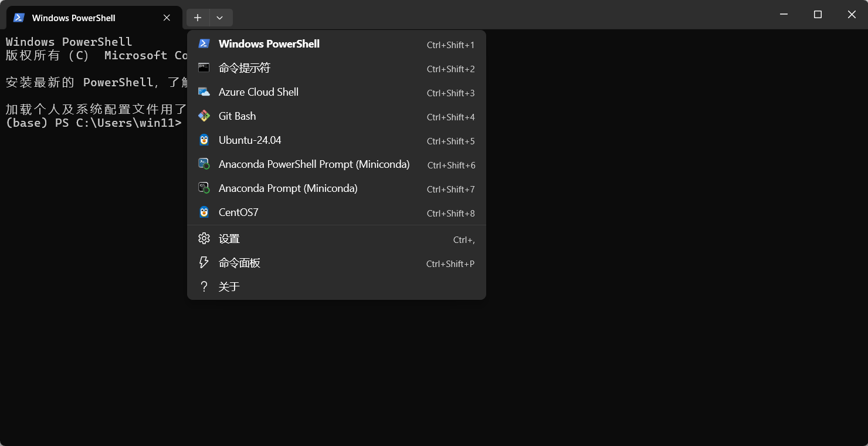Click the Windows PowerShell profile icon in menu
Screen dimensions: 868x446
point(204,43)
